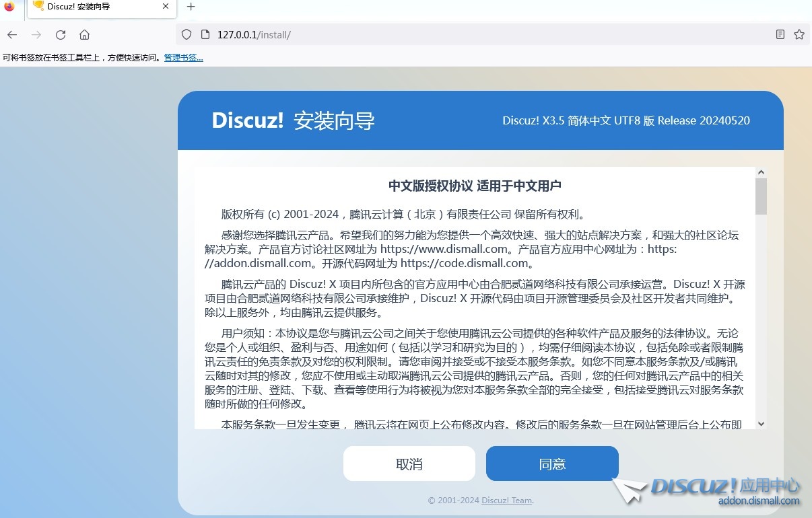
Task: Click the agreement scrollbar down arrow
Action: [761, 423]
